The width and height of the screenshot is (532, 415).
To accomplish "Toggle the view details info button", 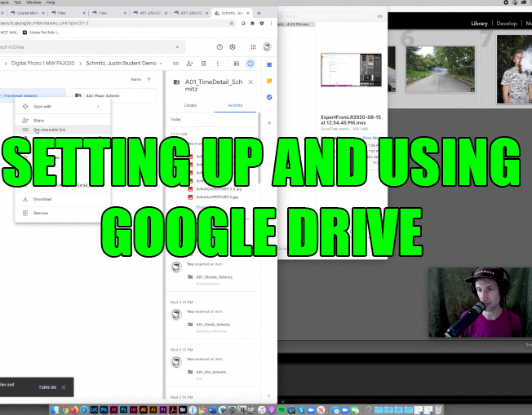I will click(250, 64).
